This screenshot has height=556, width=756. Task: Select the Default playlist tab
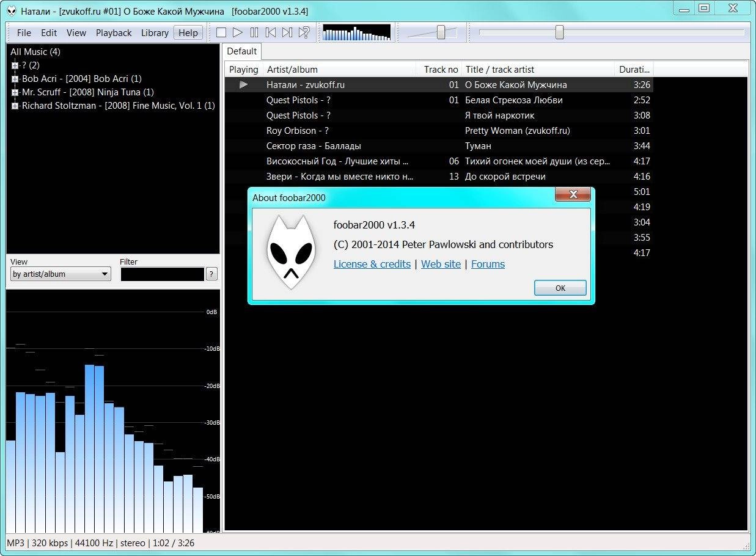point(242,51)
